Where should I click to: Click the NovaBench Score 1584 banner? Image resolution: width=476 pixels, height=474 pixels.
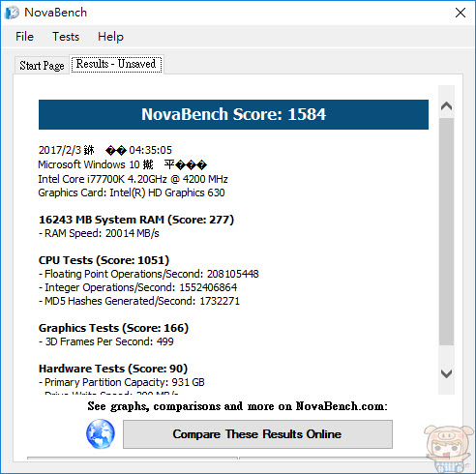click(233, 114)
